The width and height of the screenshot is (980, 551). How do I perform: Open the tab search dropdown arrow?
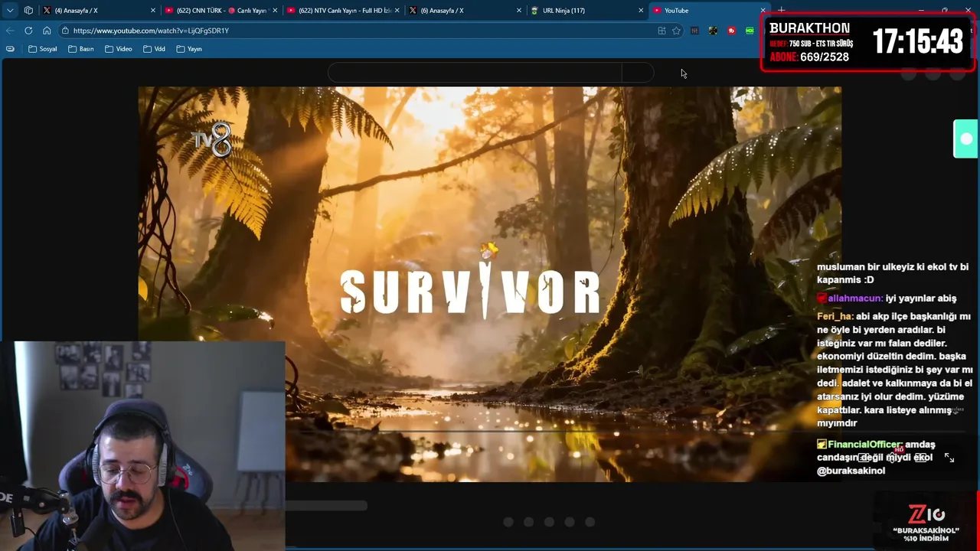(9, 11)
